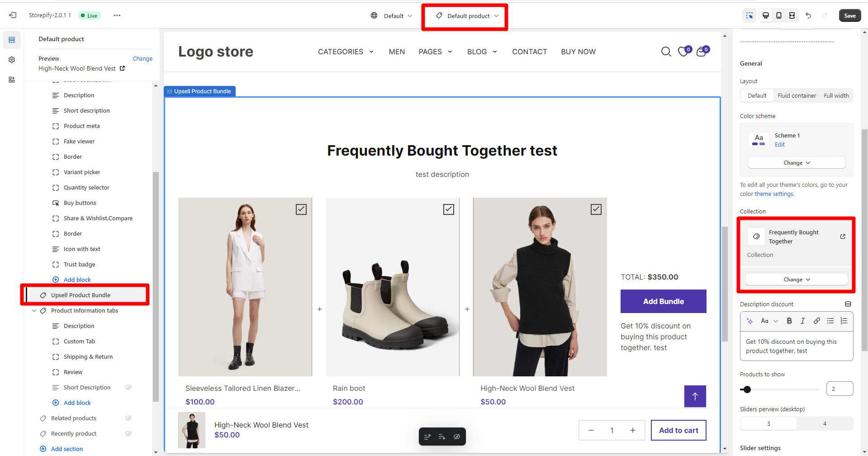The width and height of the screenshot is (868, 456).
Task: Open the collection Change dropdown
Action: pyautogui.click(x=797, y=280)
